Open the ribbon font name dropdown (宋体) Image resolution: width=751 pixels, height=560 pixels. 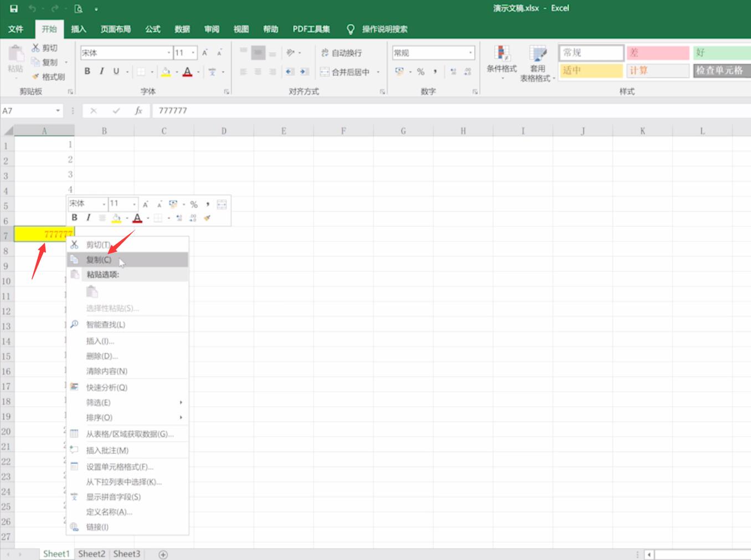tap(169, 53)
